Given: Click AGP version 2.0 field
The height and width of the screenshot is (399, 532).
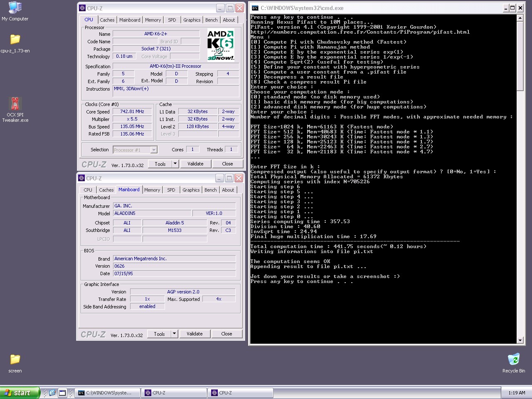Looking at the screenshot, I should pyautogui.click(x=183, y=292).
